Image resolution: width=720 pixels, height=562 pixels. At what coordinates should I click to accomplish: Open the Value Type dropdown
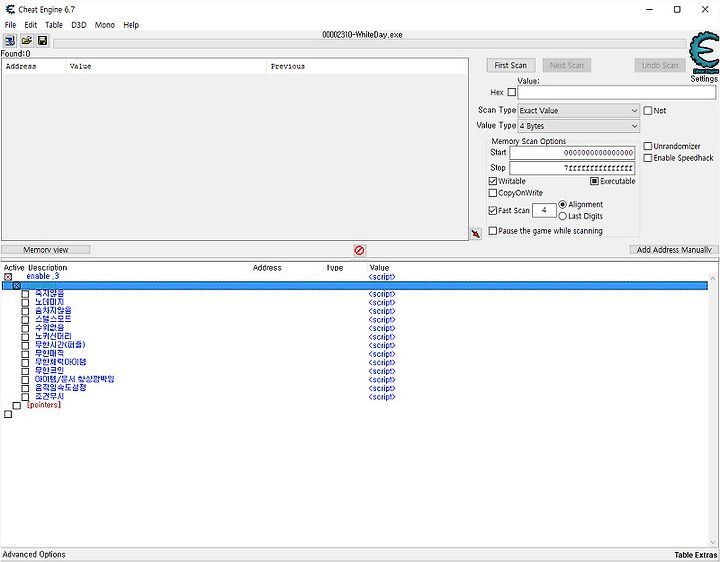pyautogui.click(x=579, y=126)
